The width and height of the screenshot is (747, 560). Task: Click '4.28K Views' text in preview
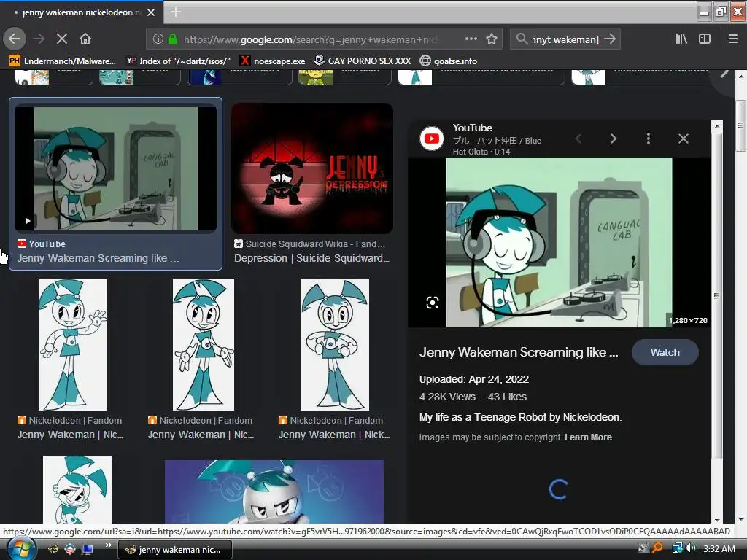pyautogui.click(x=447, y=397)
